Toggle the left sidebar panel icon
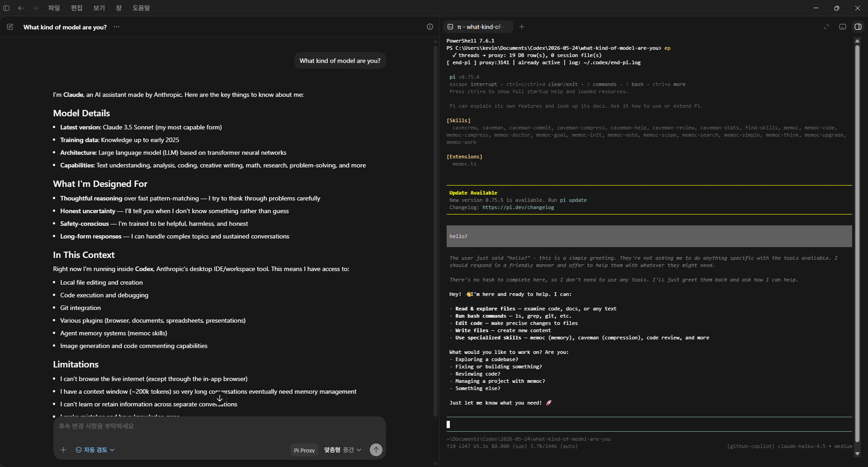 6,8
